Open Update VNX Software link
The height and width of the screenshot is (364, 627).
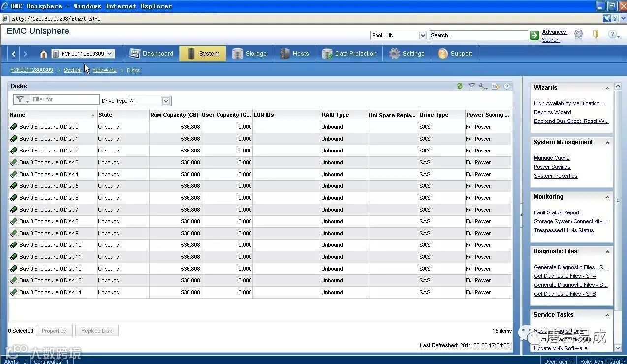coord(561,348)
